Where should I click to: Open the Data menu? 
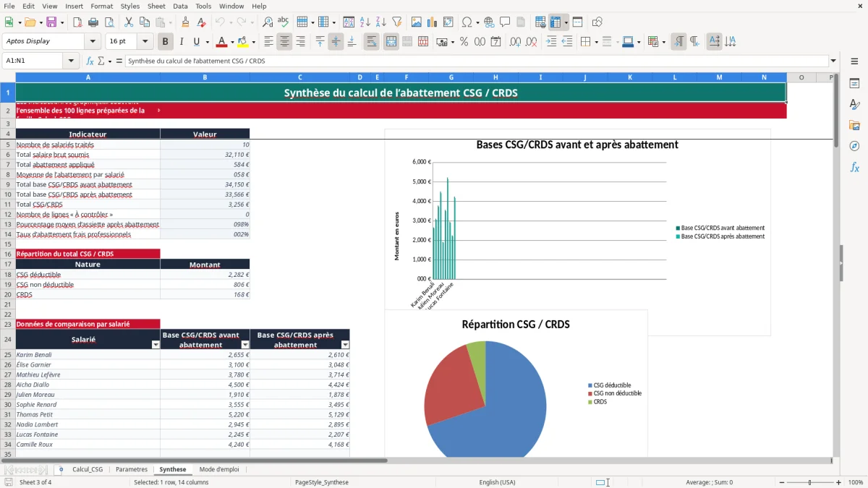point(180,6)
